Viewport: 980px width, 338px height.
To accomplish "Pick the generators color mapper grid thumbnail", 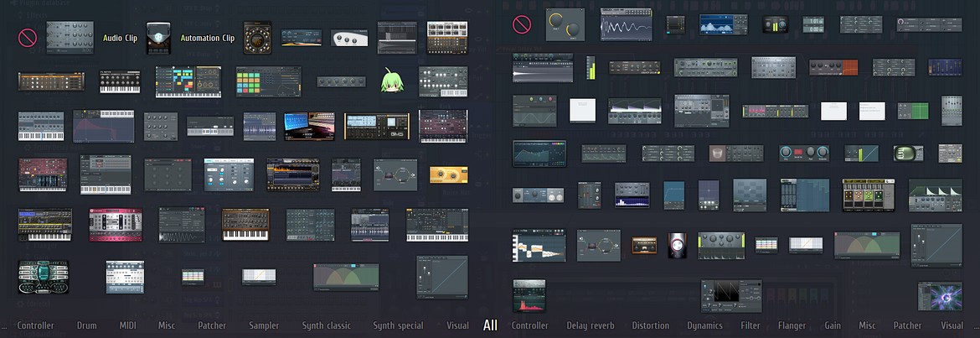I will coord(193,277).
